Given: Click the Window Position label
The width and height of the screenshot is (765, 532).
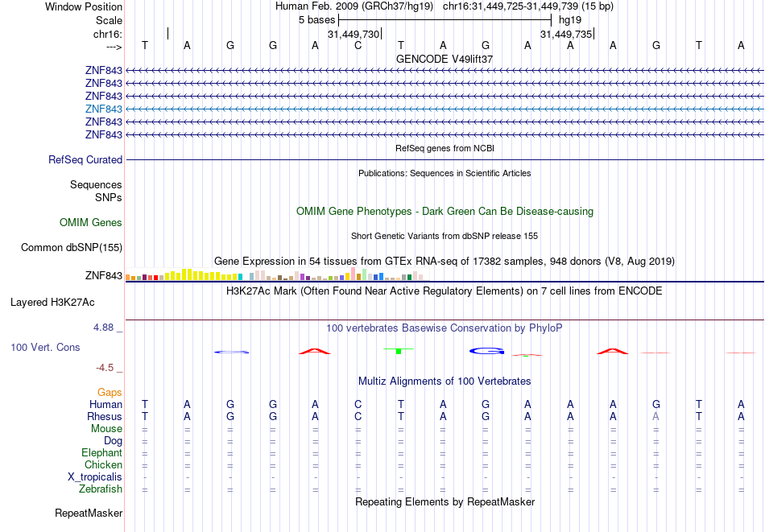Looking at the screenshot, I should [84, 6].
